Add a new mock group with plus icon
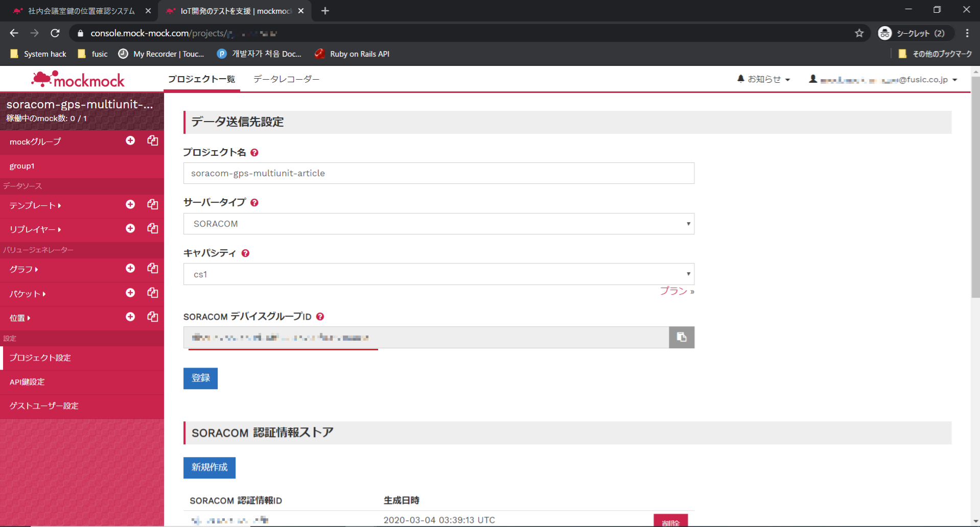 [130, 140]
